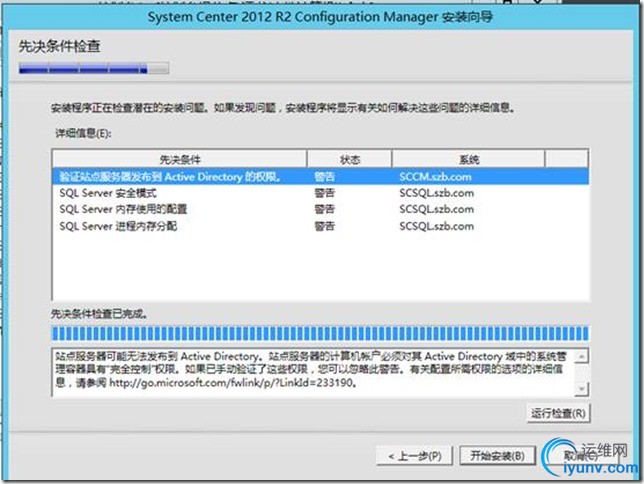Click SCSQL.szb.com in the 安全模式 row
644x484 pixels.
(437, 193)
